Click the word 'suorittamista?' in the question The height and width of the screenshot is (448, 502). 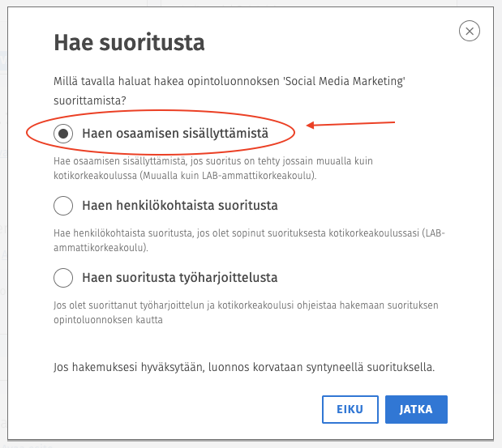point(90,100)
